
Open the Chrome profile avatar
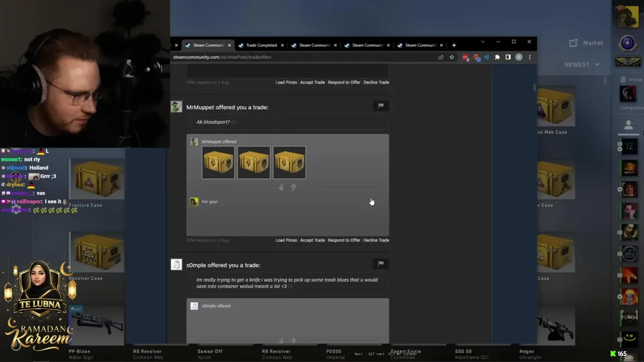[x=519, y=57]
